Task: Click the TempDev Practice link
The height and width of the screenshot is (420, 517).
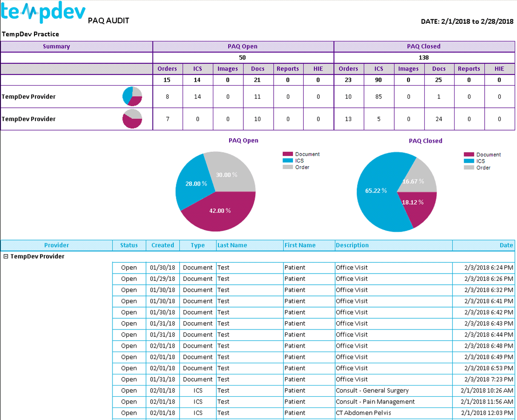Action: click(x=30, y=34)
